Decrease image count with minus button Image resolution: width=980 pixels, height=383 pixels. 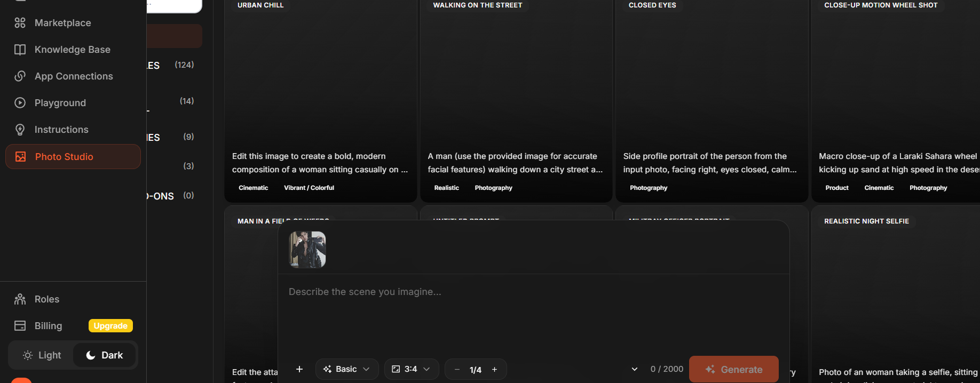tap(457, 369)
